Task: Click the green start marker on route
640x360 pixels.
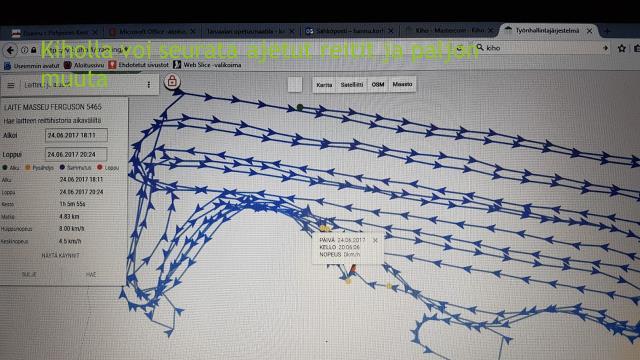Action: [300, 107]
